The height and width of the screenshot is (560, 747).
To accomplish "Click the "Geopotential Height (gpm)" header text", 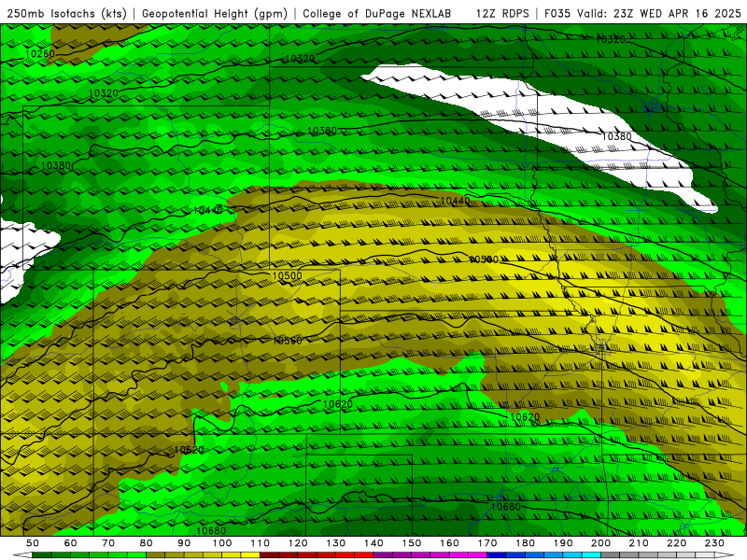I will pyautogui.click(x=215, y=13).
